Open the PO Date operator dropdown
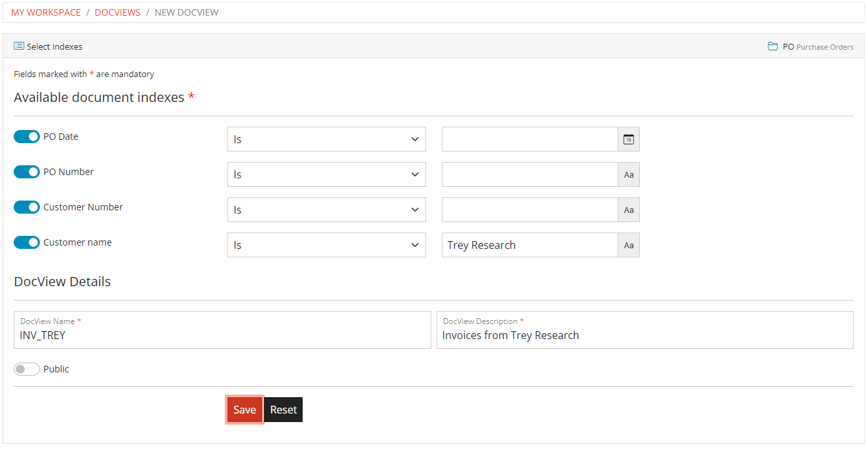 326,139
